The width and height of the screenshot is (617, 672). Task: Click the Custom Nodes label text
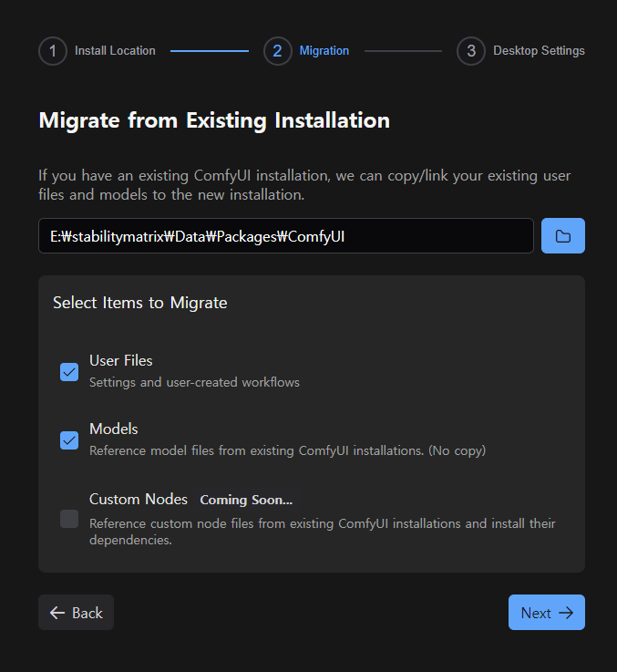click(139, 500)
